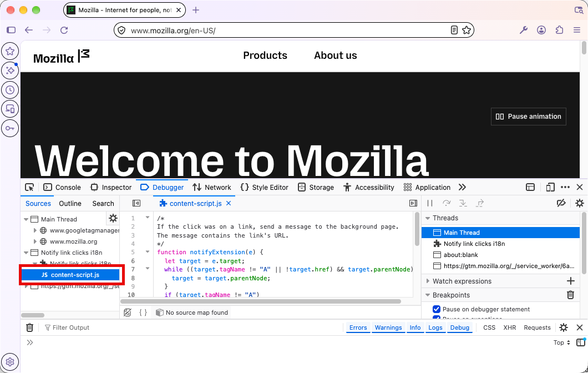Open AI chatbot sparkle sidebar icon
Viewport: 588px width, 373px height.
click(10, 70)
